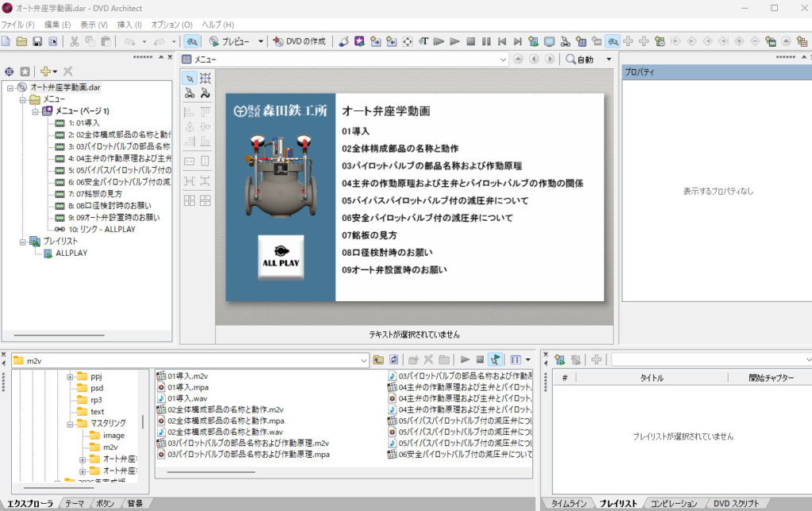Select 01導入.m2v in the file list
Viewport: 812px width, 511px height.
pyautogui.click(x=187, y=376)
